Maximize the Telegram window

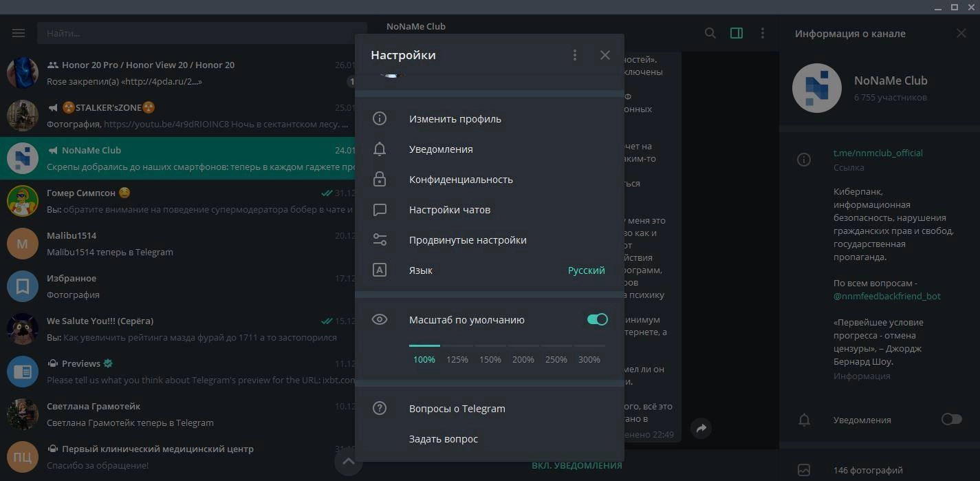[954, 7]
